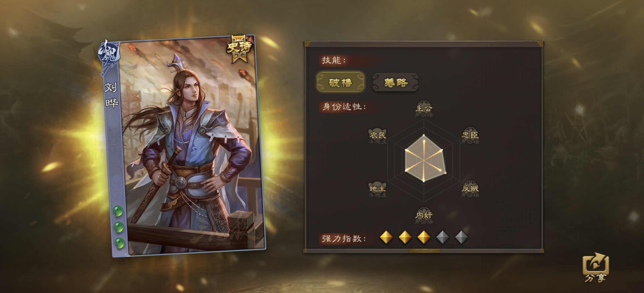Click the third gold strength diamond
Screen dimensions: 644x293
424,237
